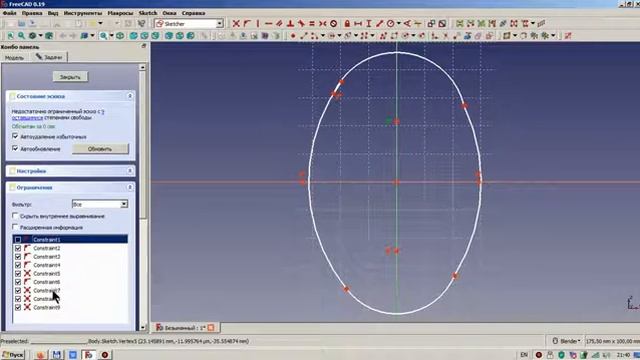
Task: Uncheck the Constraint9 checkbox
Action: pos(18,307)
